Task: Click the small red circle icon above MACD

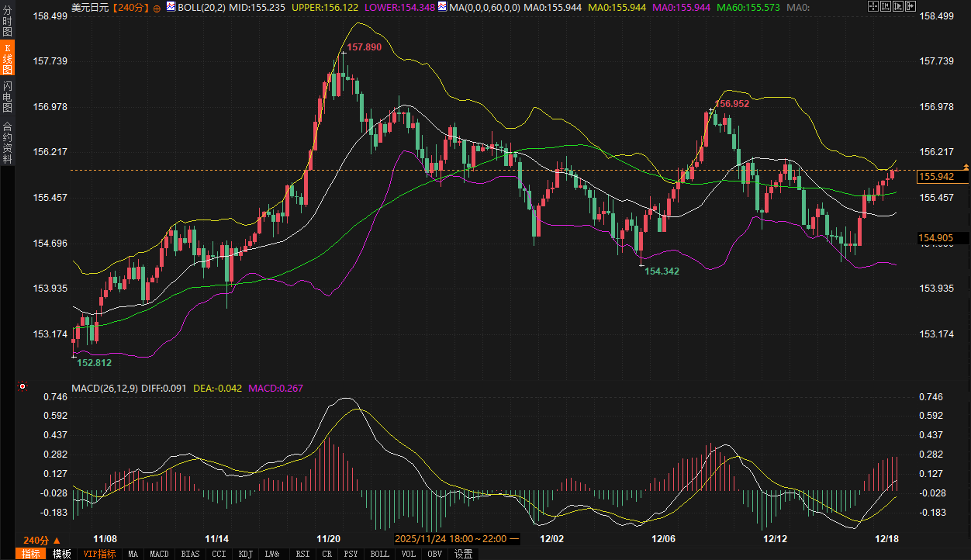Action: pyautogui.click(x=22, y=386)
